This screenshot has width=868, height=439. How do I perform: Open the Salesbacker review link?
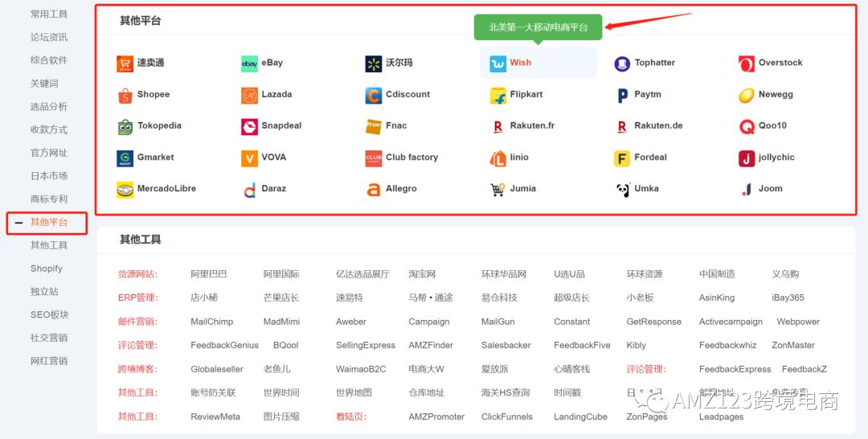pyautogui.click(x=506, y=346)
